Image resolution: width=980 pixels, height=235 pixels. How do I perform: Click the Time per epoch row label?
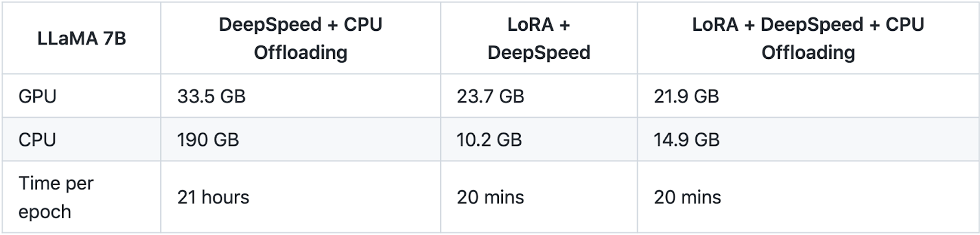point(56,197)
